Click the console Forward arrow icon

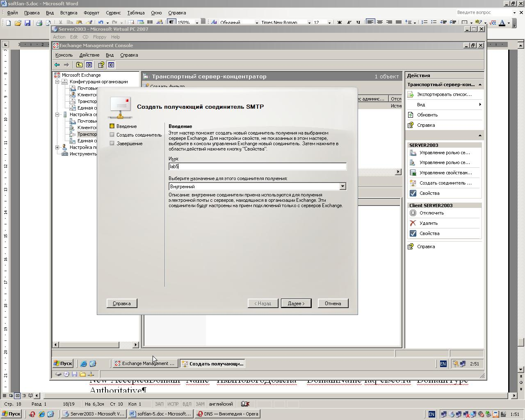coord(66,65)
